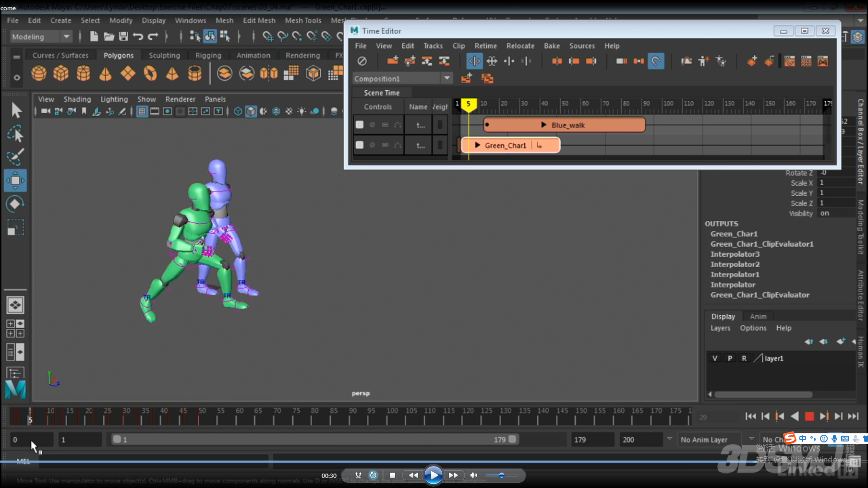Screen dimensions: 868x488
Task: Open the Composition1 dropdown
Action: (x=402, y=78)
